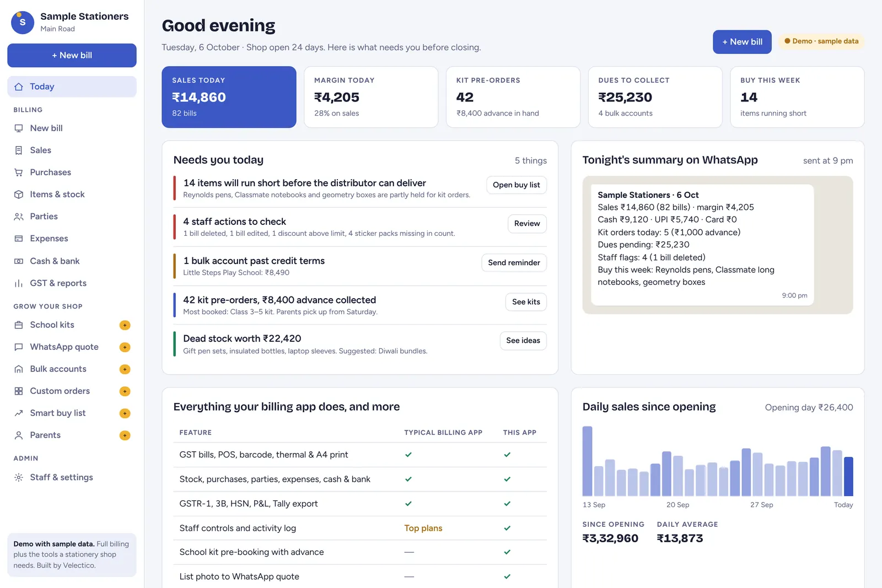Click the tall first bar in sales chart
Image resolution: width=882 pixels, height=588 pixels.
[x=587, y=461]
